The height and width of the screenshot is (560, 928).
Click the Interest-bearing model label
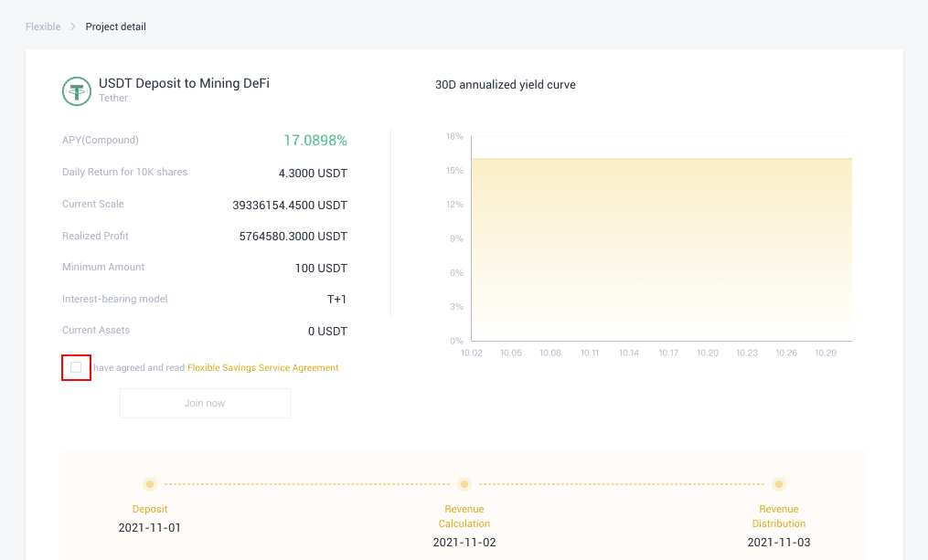click(x=115, y=300)
